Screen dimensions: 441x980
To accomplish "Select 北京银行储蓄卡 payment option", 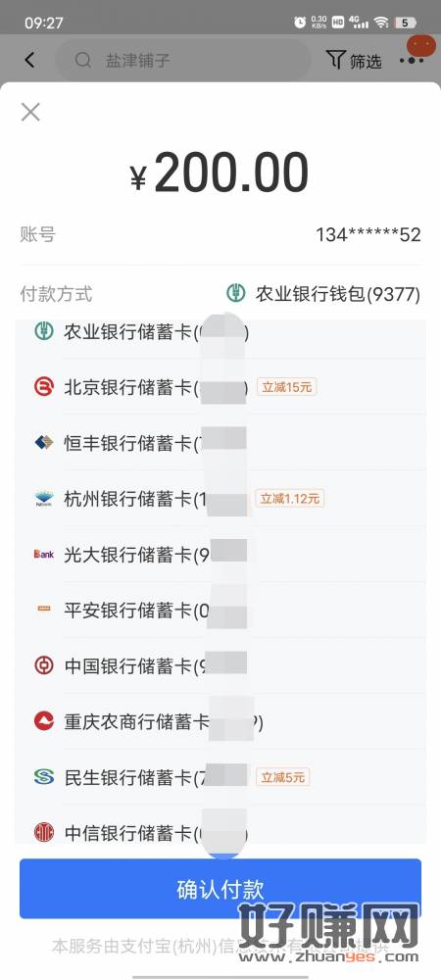I will point(220,387).
